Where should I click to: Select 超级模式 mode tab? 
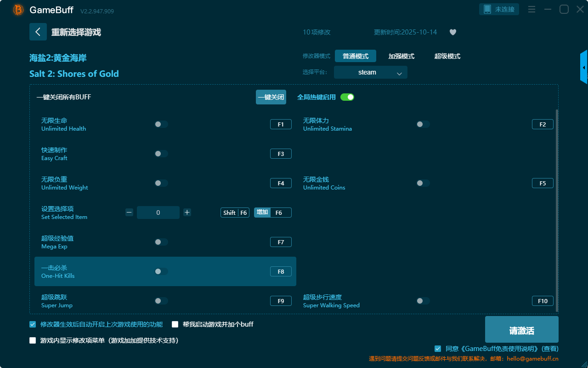coord(447,56)
